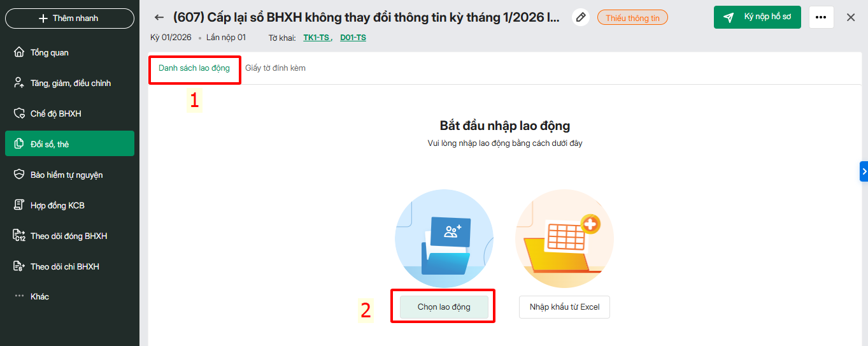Viewport: 868px width, 346px height.
Task: Click the Hợp đồng KCB document icon
Action: coord(19,205)
